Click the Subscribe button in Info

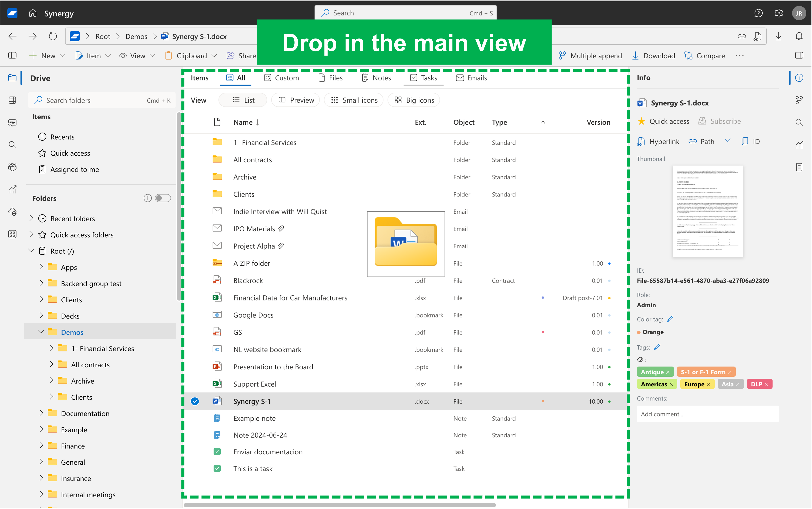pos(720,122)
